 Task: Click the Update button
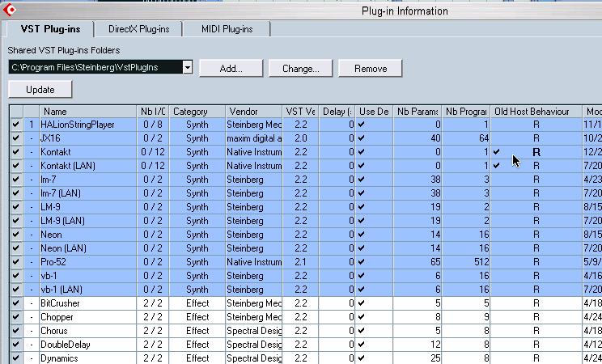pos(40,90)
